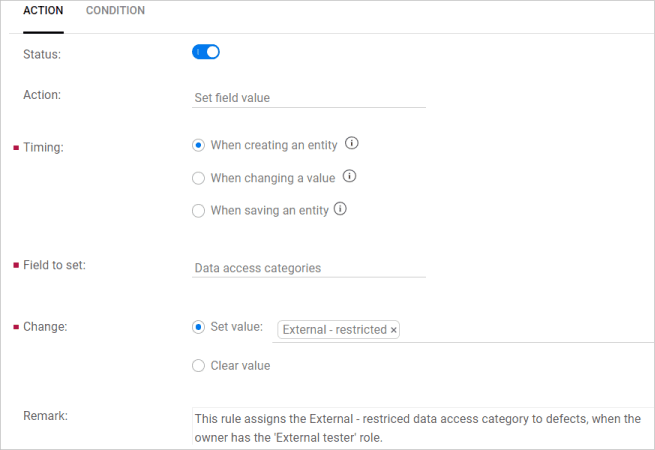This screenshot has height=450, width=655.
Task: Choose the 'Clear value' radio option
Action: (199, 366)
